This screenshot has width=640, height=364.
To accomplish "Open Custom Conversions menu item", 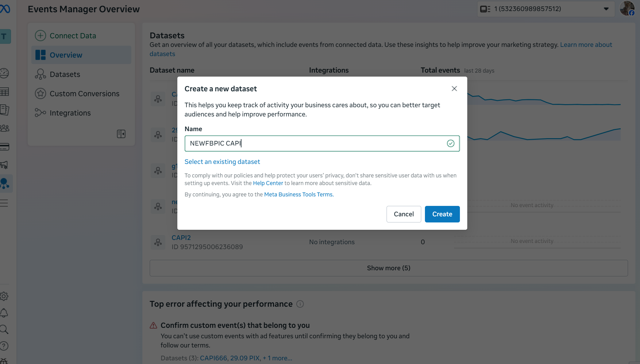I will tap(84, 94).
